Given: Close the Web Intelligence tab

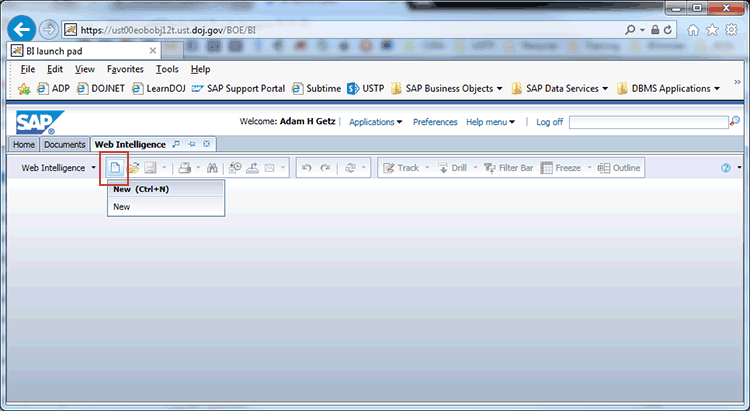Looking at the screenshot, I should point(207,144).
